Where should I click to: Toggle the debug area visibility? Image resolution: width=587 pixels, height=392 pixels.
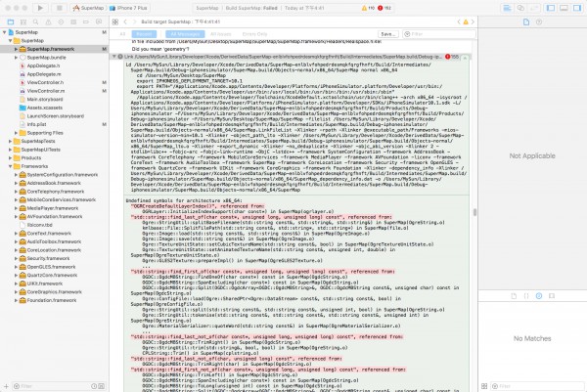[564, 8]
